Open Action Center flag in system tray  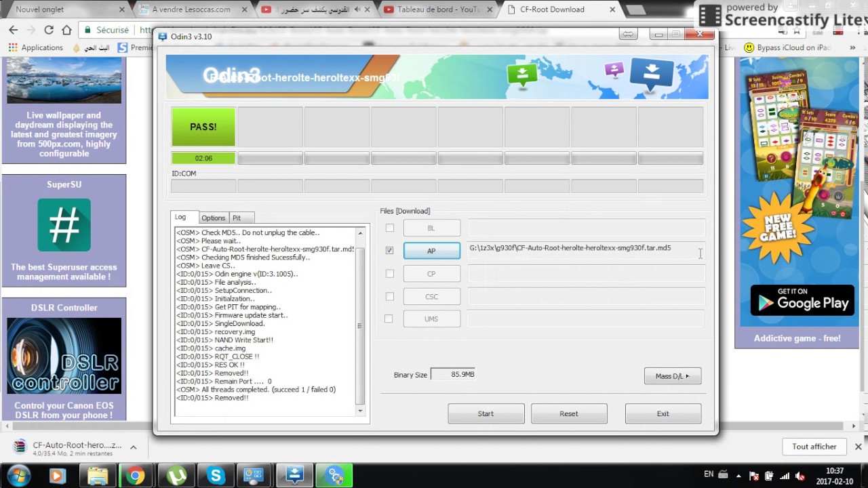(x=754, y=476)
